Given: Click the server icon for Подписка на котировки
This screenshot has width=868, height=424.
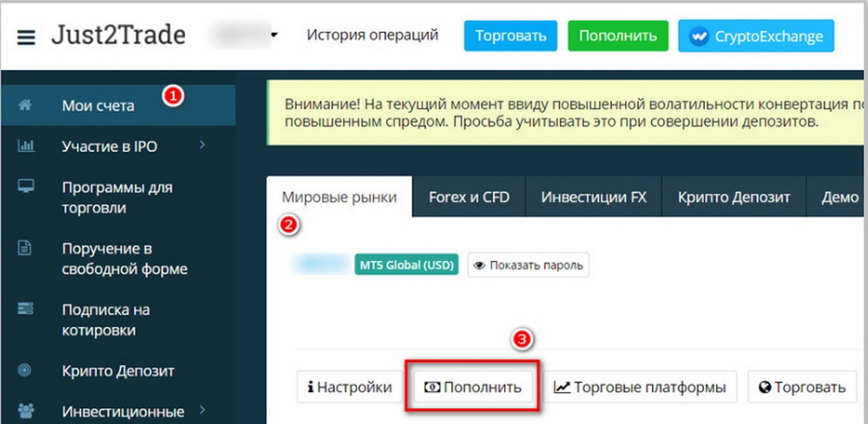Looking at the screenshot, I should 25,310.
